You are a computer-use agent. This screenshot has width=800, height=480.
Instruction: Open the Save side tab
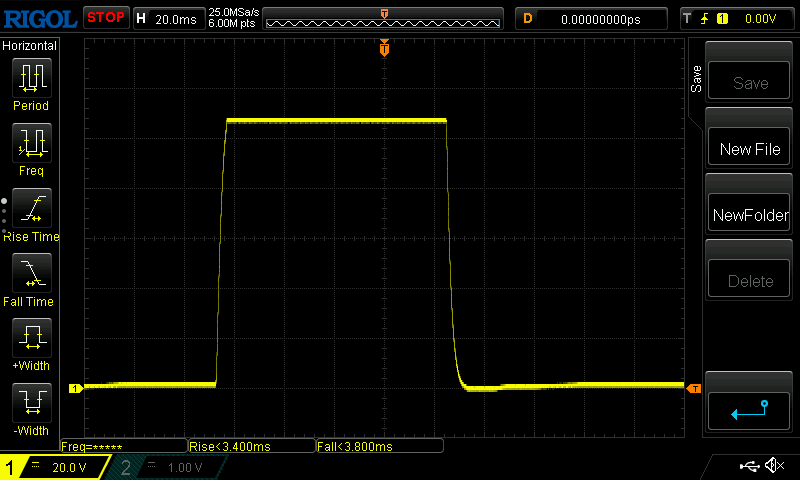696,79
